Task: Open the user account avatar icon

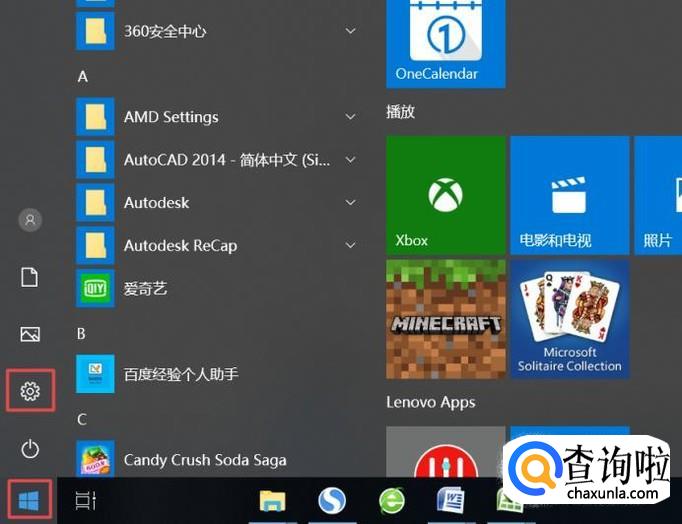Action: point(30,219)
